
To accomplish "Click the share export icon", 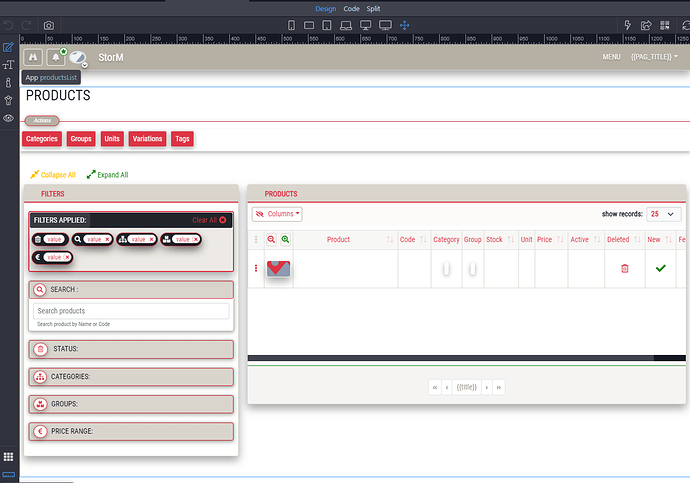I will point(646,26).
